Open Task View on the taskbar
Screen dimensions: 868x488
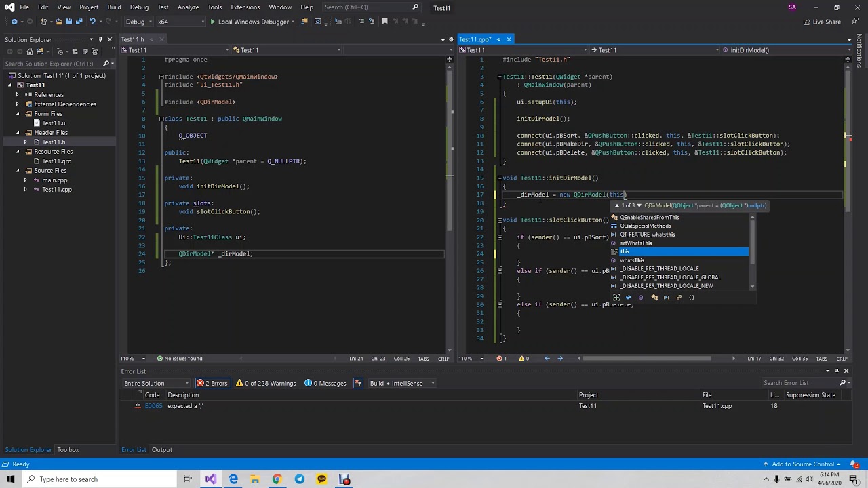[188, 479]
